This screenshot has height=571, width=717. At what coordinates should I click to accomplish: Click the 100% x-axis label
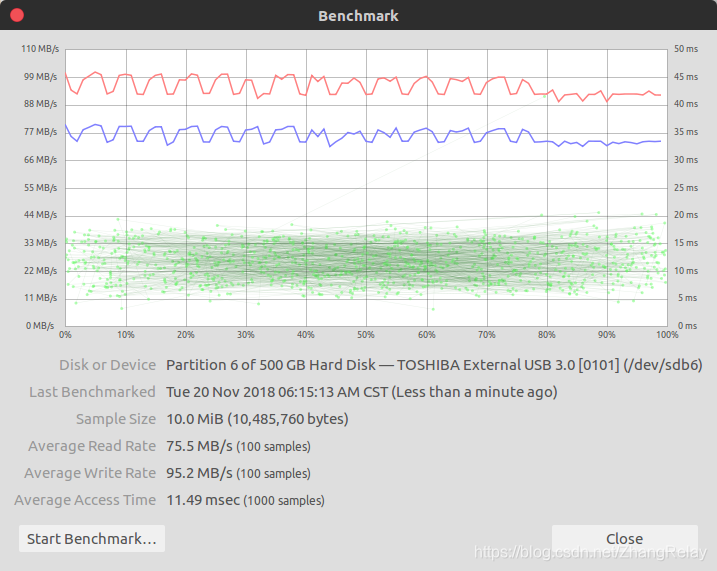tap(667, 335)
